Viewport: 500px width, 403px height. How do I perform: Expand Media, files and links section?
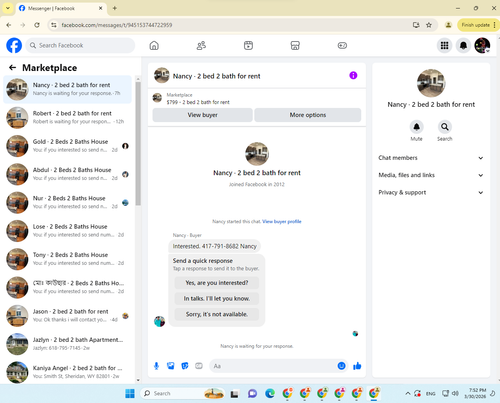(431, 175)
